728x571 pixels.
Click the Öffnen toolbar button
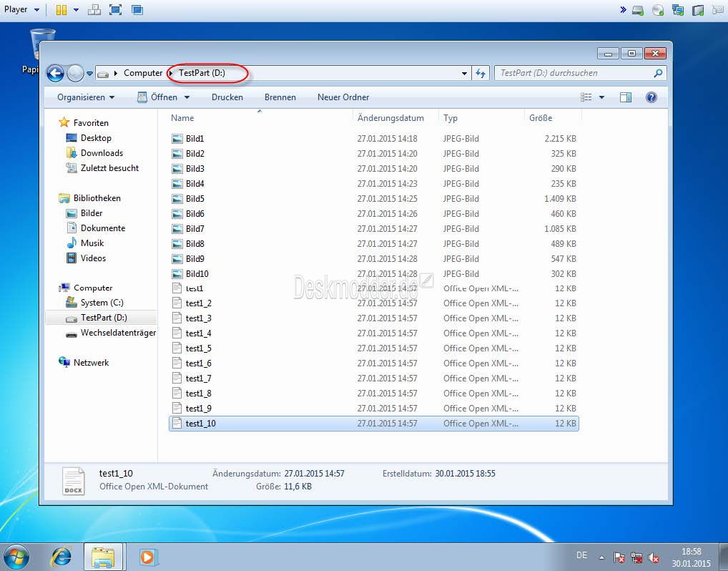click(158, 97)
